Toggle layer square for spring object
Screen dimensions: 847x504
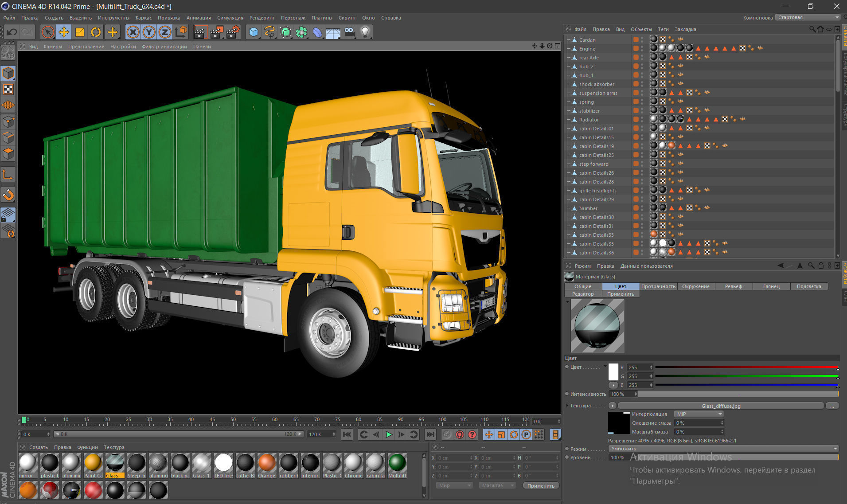pos(636,102)
